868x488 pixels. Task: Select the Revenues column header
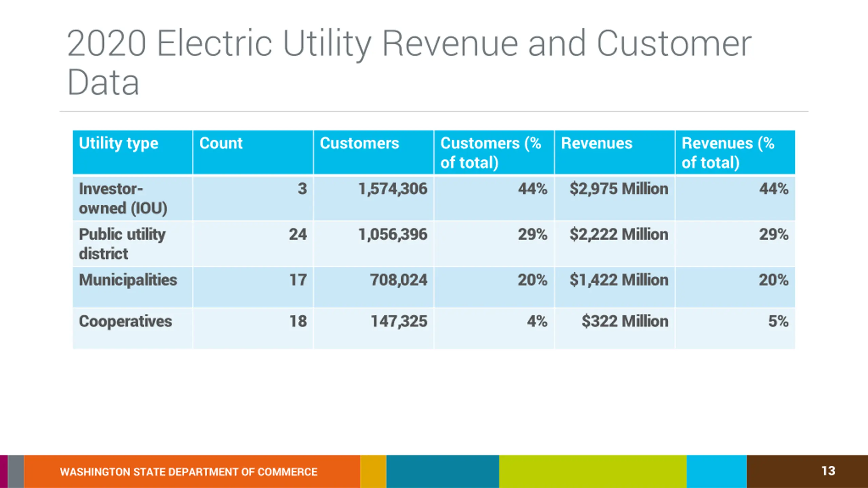tap(615, 152)
